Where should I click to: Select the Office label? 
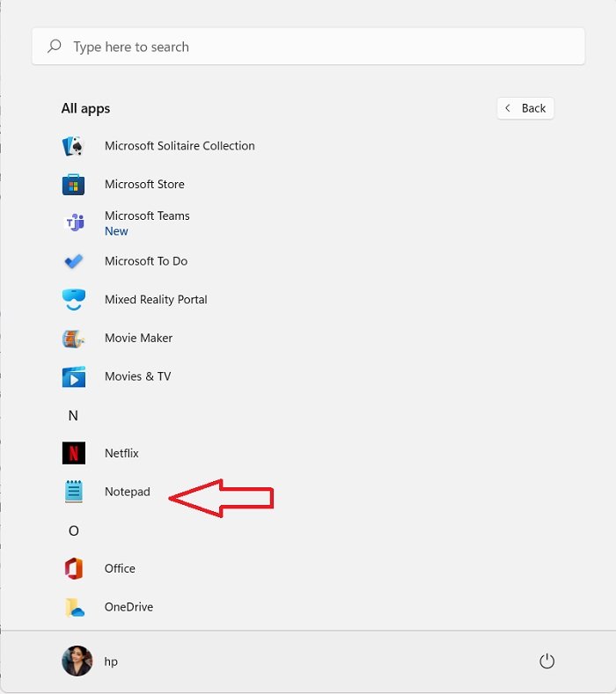point(120,569)
